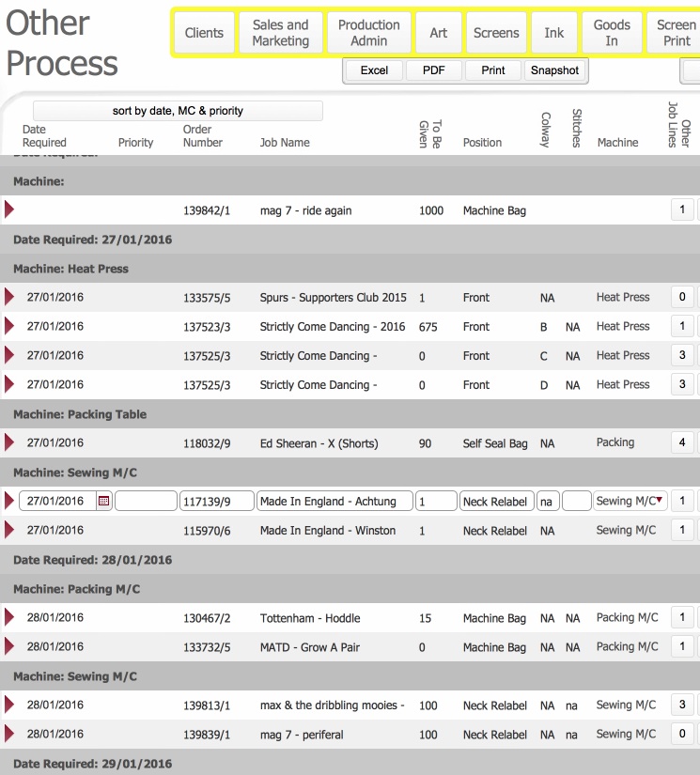700x775 pixels.
Task: Click red arrow for MATD - Grow A Pair
Action: click(x=9, y=647)
